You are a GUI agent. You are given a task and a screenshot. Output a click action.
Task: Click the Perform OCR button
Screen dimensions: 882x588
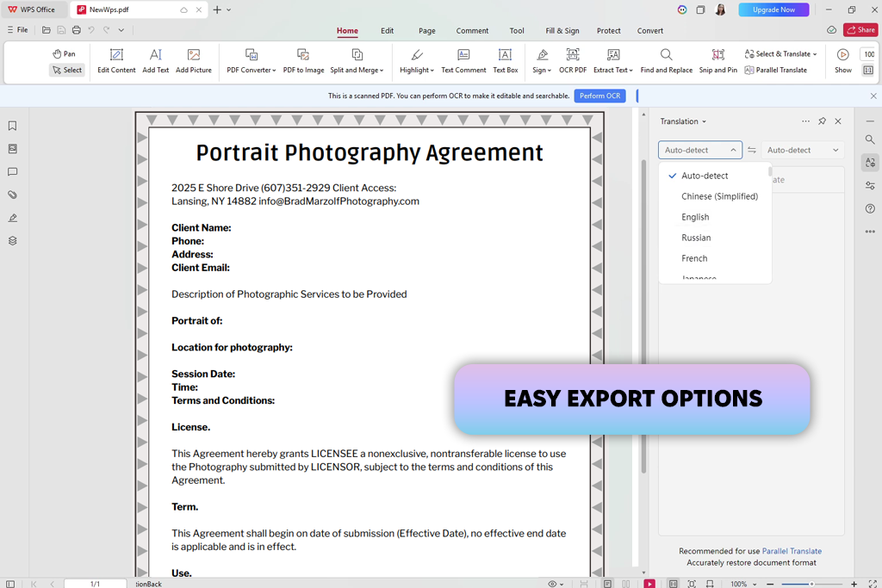coord(599,96)
